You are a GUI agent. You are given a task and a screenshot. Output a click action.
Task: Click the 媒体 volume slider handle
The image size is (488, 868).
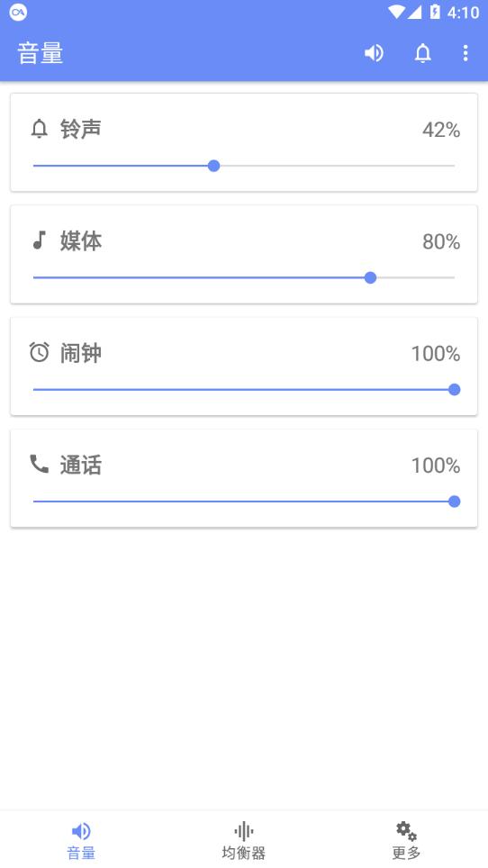point(371,278)
